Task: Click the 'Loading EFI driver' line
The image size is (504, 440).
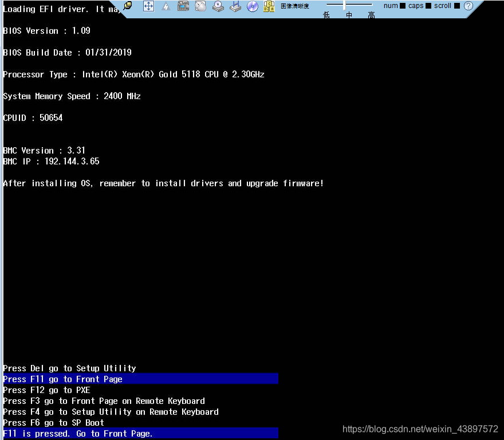Action: (61, 9)
